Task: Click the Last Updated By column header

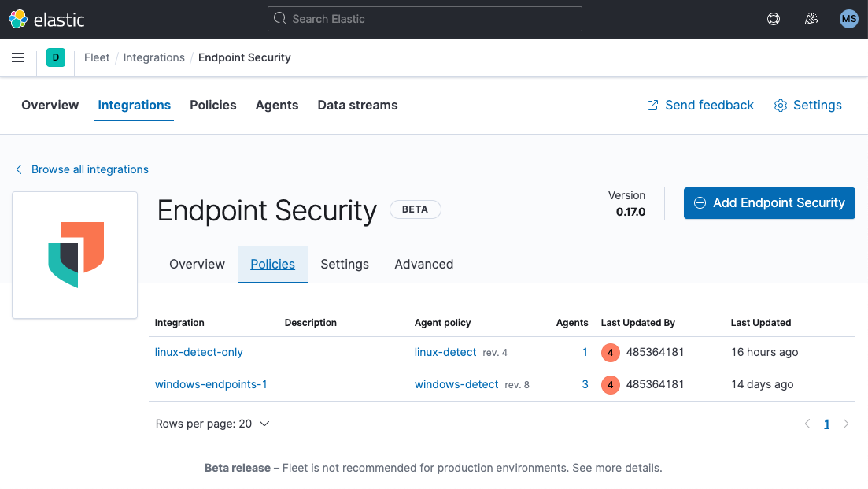Action: pos(638,323)
